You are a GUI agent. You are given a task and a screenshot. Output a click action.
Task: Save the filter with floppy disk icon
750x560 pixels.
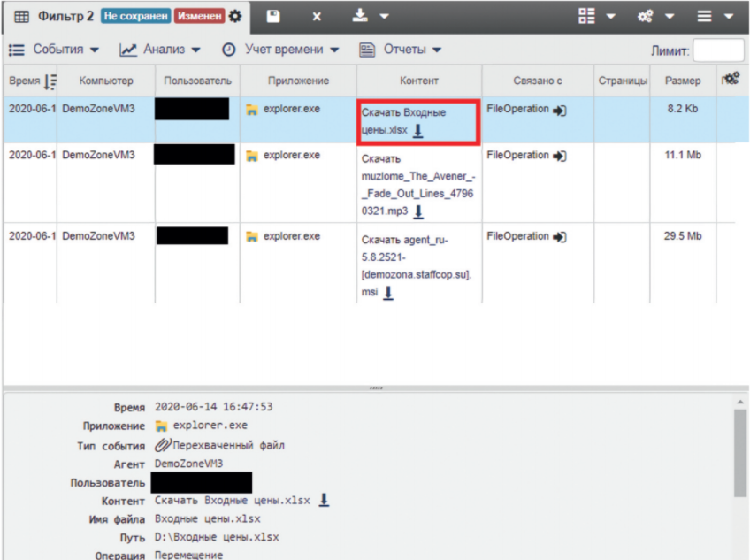273,16
